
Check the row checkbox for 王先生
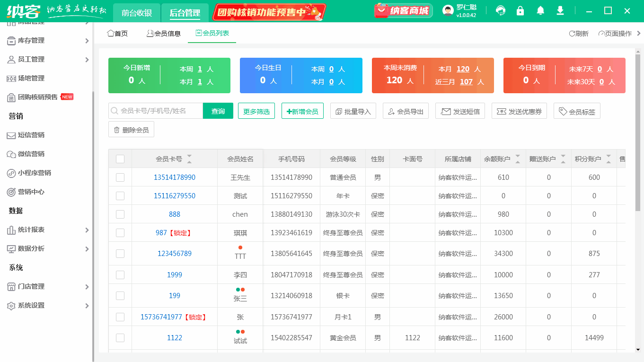[120, 177]
